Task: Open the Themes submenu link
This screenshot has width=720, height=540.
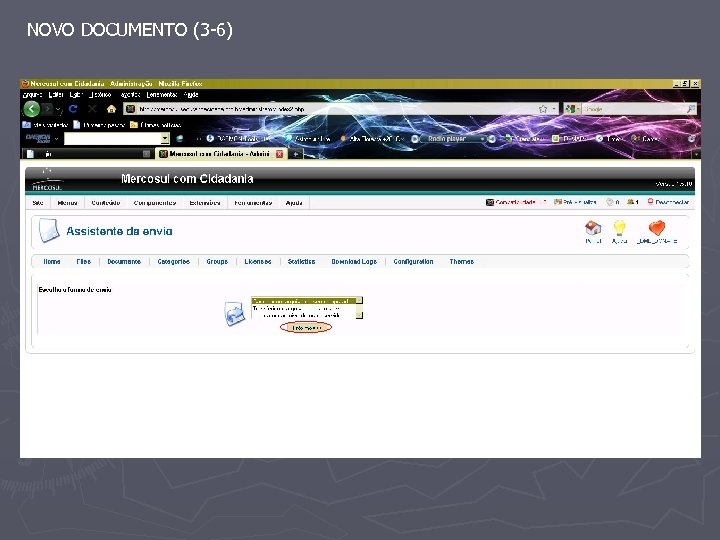Action: pos(461,262)
